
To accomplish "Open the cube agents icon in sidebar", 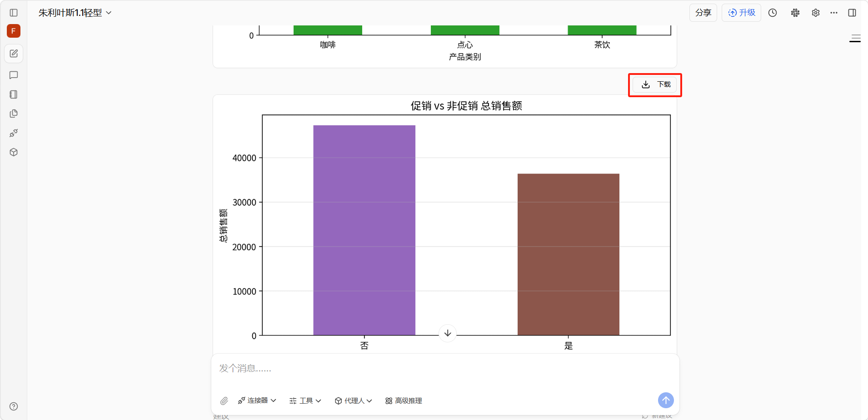I will (14, 152).
